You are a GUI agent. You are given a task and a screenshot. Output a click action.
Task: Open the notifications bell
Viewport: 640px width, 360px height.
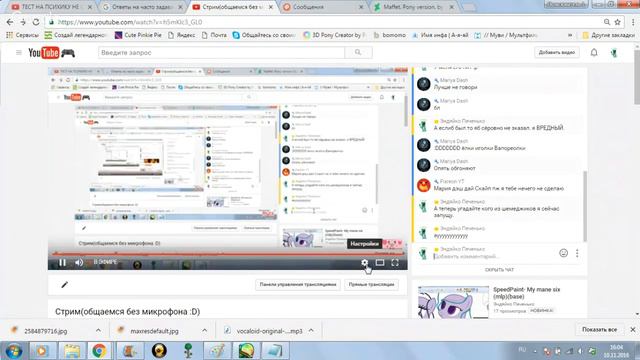tap(594, 53)
